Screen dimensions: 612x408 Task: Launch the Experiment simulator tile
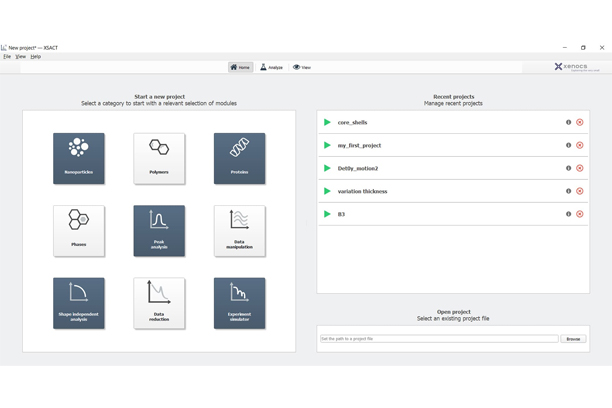240,303
